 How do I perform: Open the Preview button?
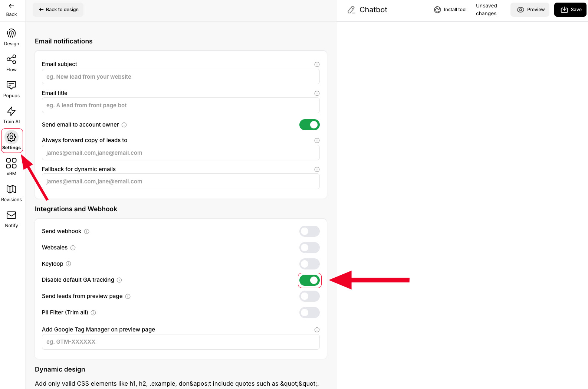[530, 10]
